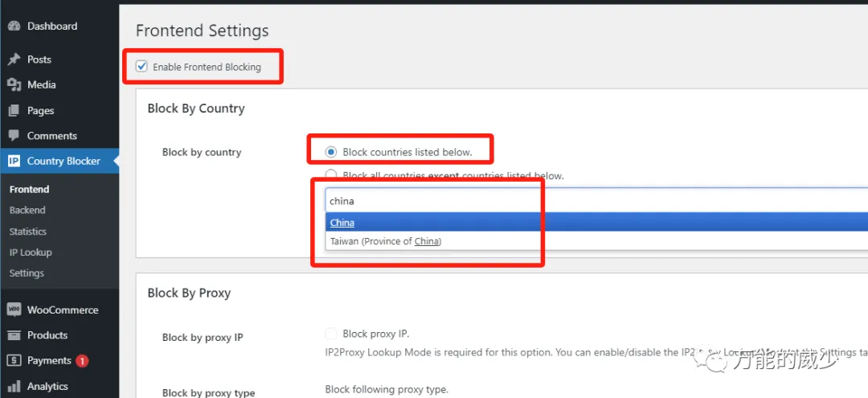
Task: Open the Statistics submenu page
Action: (27, 232)
